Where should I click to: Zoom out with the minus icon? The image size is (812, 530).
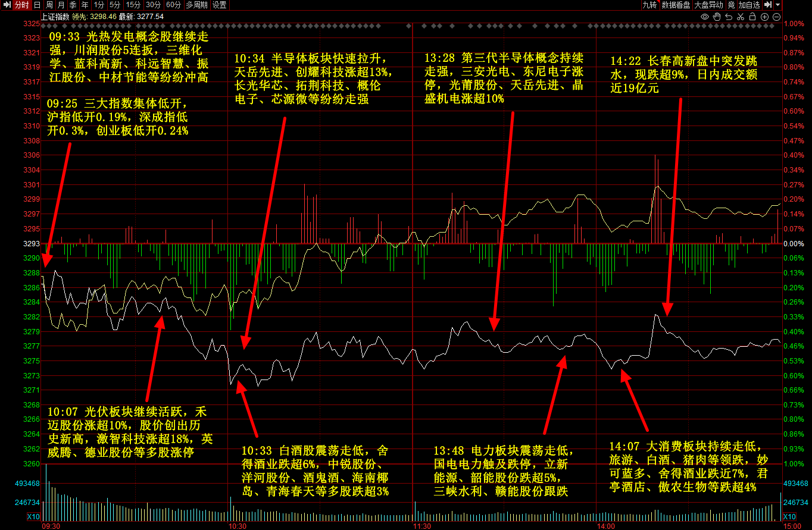tap(777, 16)
